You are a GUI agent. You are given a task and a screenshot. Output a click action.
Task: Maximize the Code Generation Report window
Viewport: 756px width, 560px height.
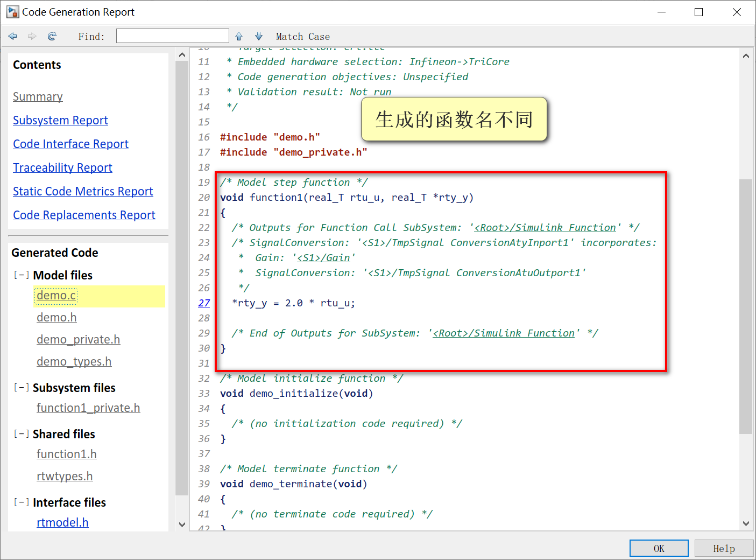pyautogui.click(x=699, y=12)
